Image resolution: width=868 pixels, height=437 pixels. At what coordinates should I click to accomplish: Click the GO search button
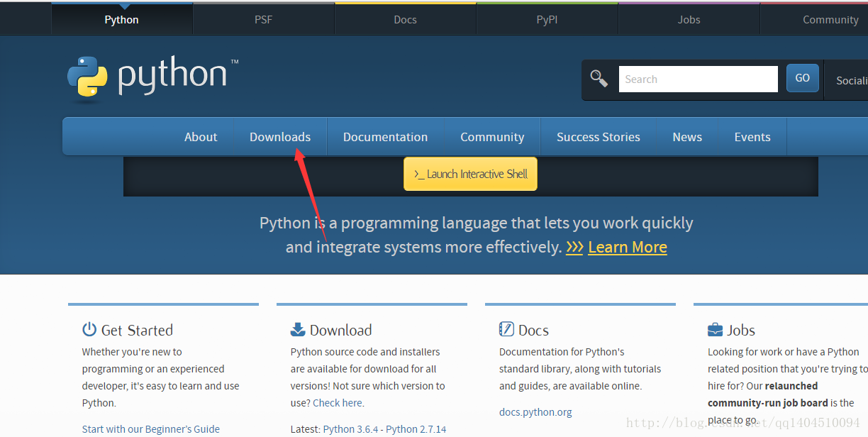pyautogui.click(x=803, y=78)
